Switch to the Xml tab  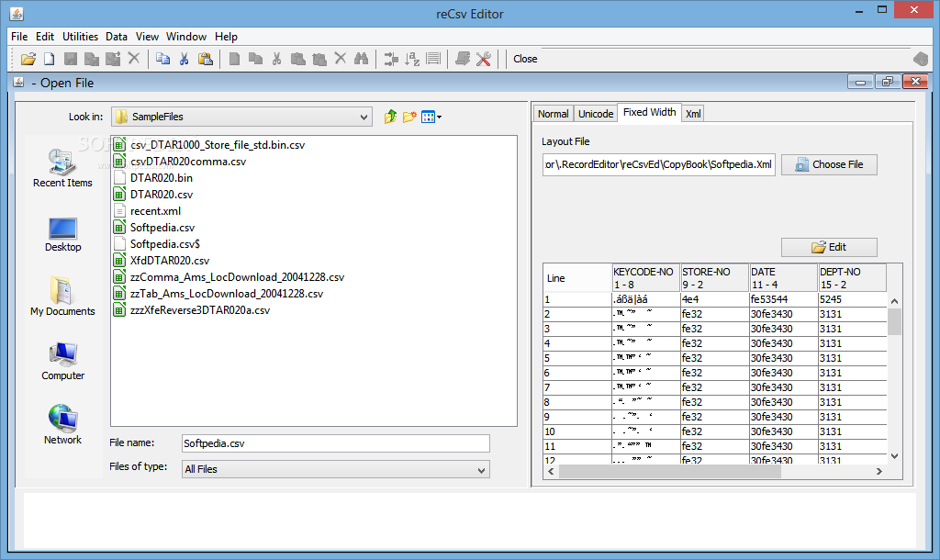(693, 114)
